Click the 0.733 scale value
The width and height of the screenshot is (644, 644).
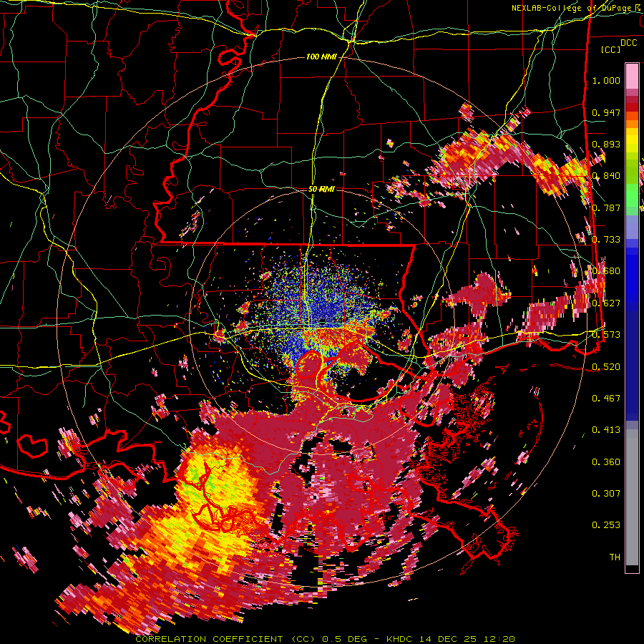click(x=606, y=240)
